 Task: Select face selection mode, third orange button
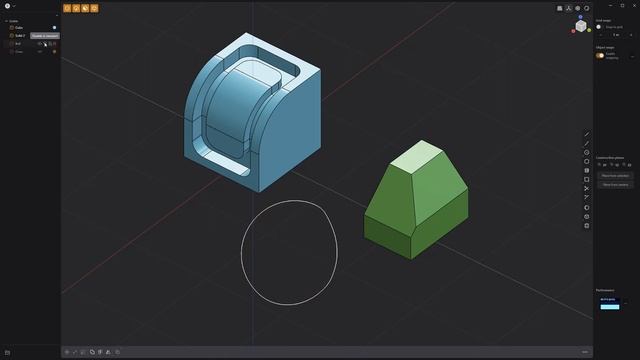(x=85, y=8)
